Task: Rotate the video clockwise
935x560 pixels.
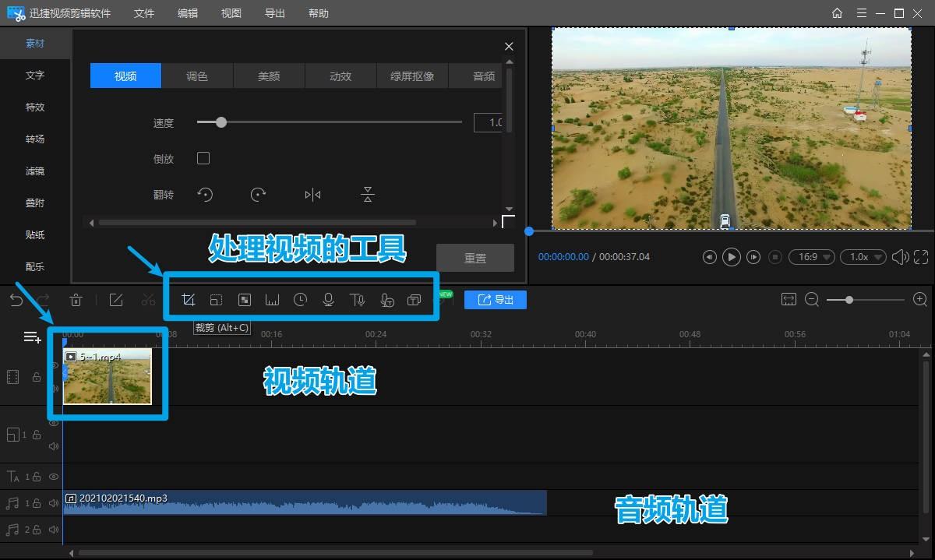Action: coord(259,195)
